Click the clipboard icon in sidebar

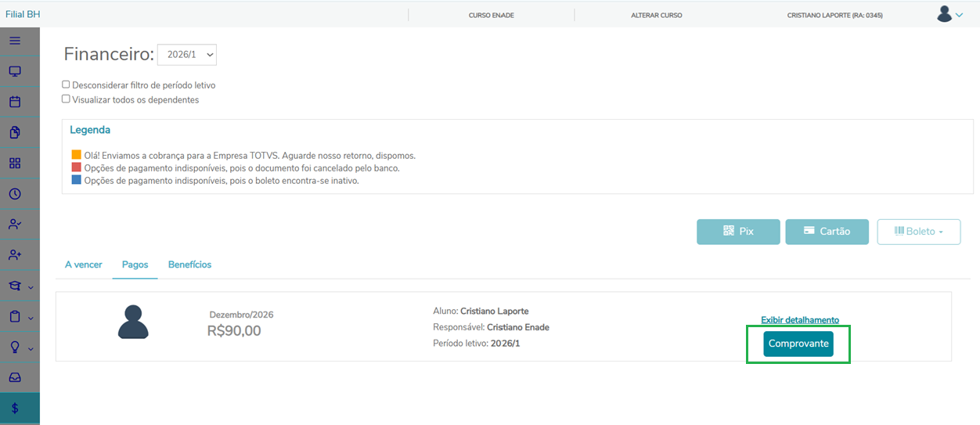click(15, 316)
